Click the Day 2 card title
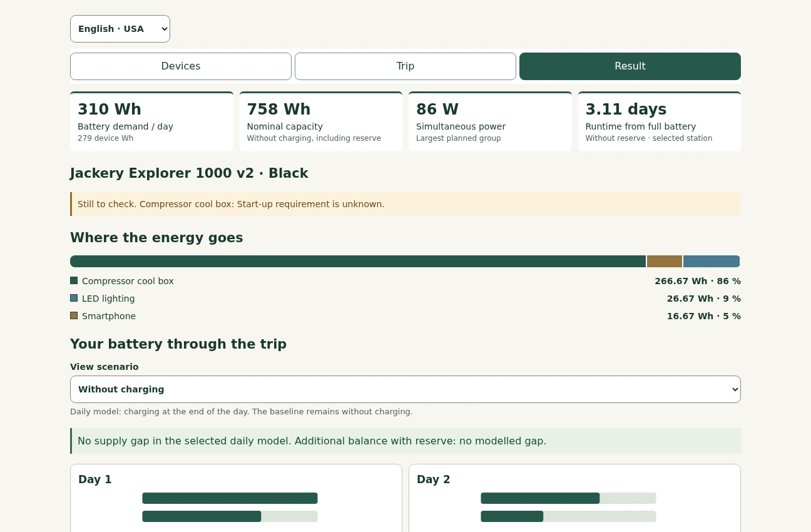 (434, 479)
